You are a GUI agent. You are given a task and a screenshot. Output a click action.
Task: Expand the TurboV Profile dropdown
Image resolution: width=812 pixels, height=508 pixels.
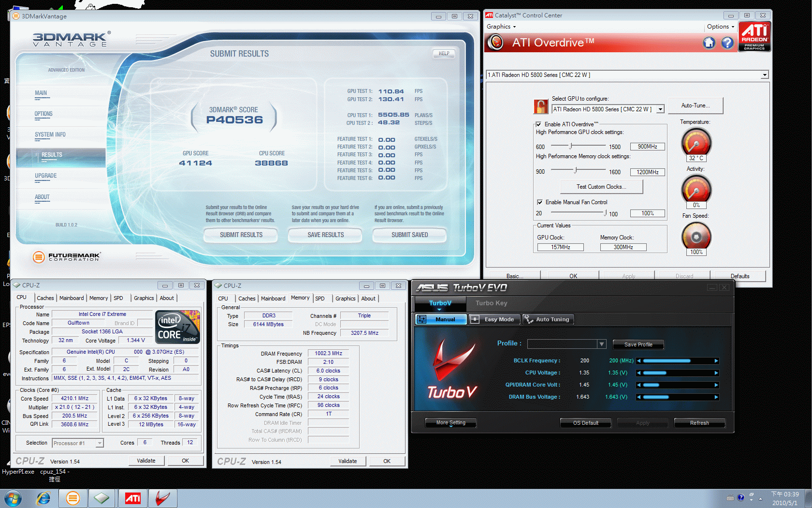(602, 344)
